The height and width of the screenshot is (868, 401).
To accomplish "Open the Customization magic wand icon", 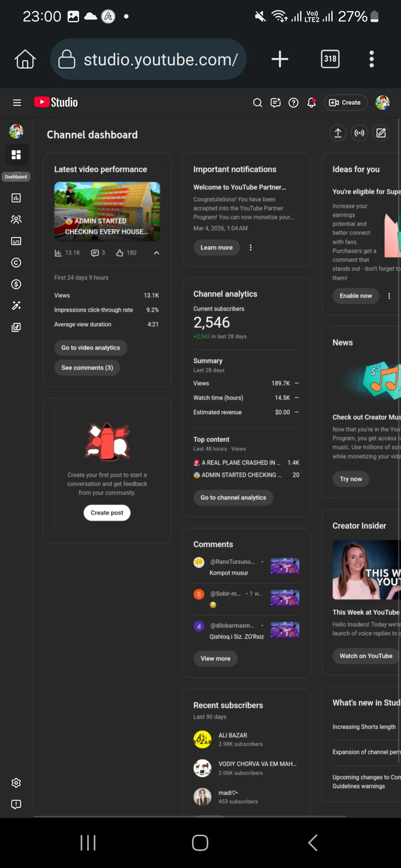I will [16, 306].
